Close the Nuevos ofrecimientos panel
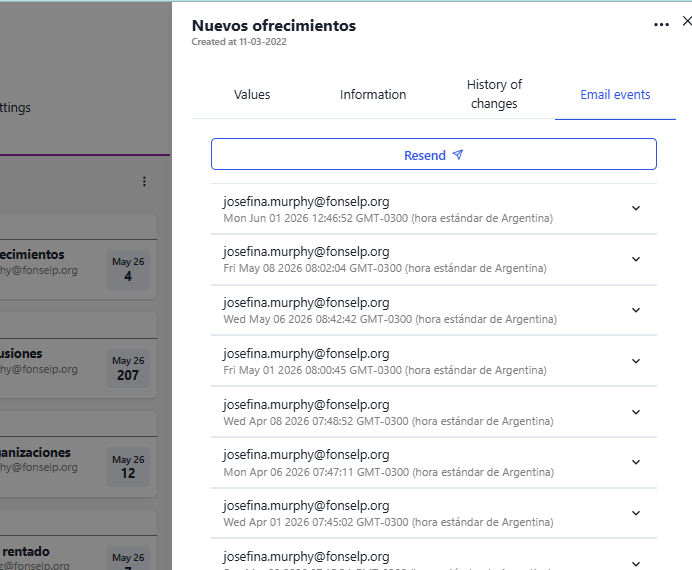692x570 pixels. tap(687, 21)
